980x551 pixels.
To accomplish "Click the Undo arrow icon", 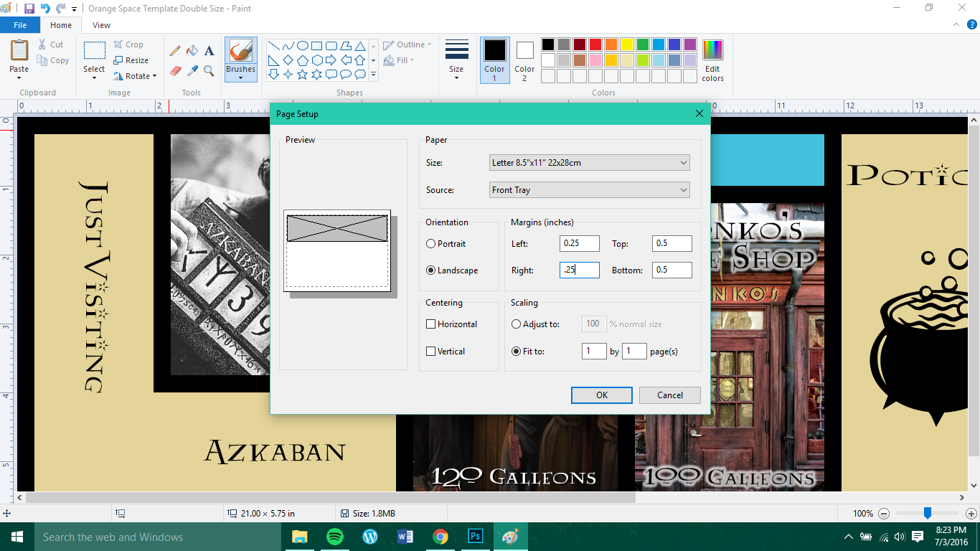I will [45, 9].
